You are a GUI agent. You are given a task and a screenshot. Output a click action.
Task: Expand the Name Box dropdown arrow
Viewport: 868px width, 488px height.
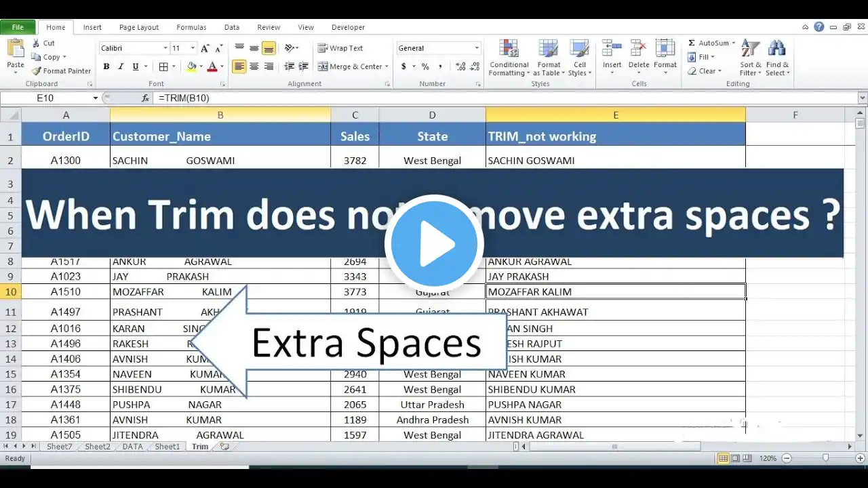click(x=95, y=98)
